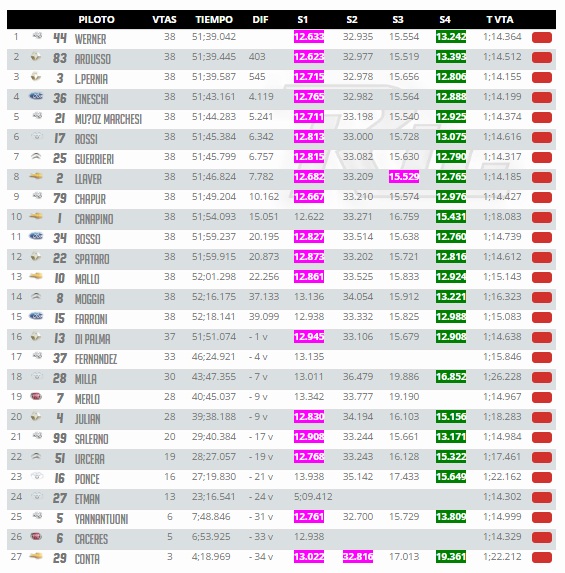Click the Chevrolet logo beside Canapino

pyautogui.click(x=36, y=216)
